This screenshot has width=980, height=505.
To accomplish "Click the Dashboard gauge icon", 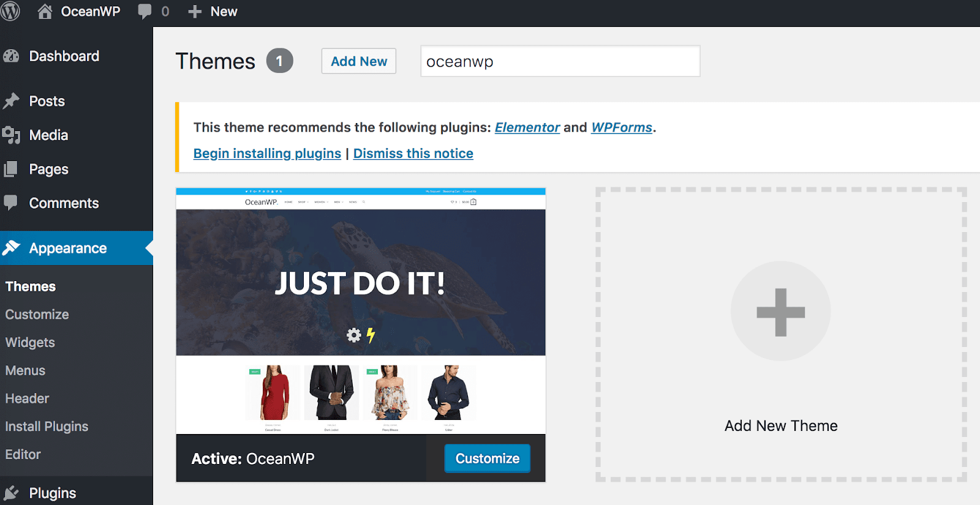I will click(11, 56).
